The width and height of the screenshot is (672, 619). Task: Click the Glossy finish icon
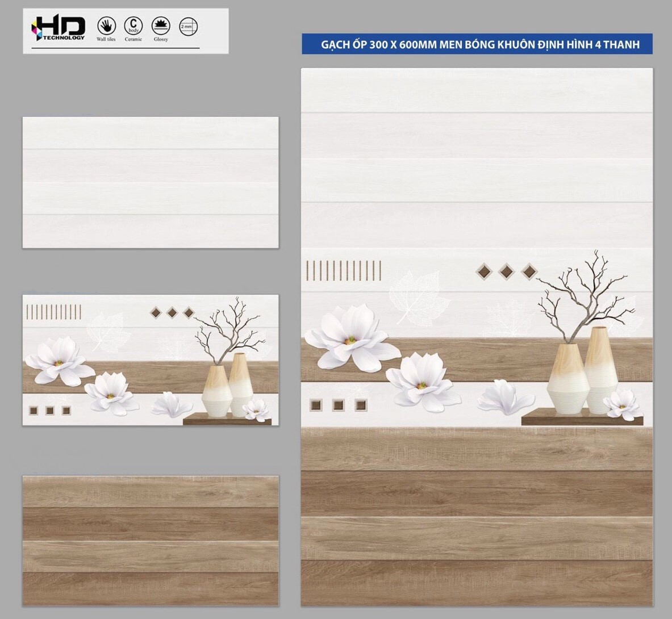161,26
